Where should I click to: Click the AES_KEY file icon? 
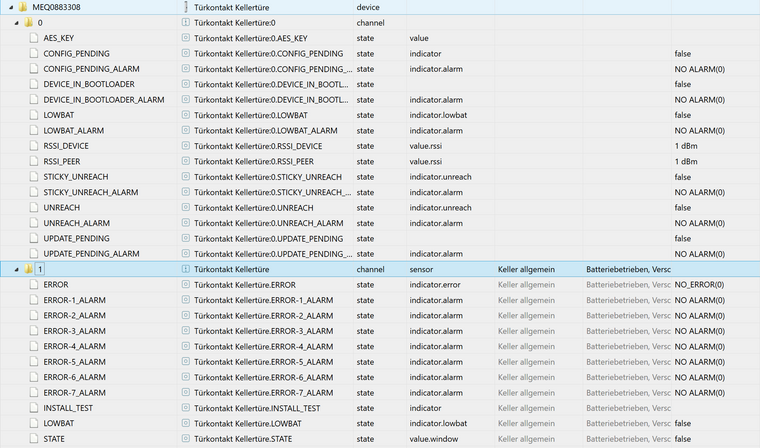pyautogui.click(x=36, y=38)
